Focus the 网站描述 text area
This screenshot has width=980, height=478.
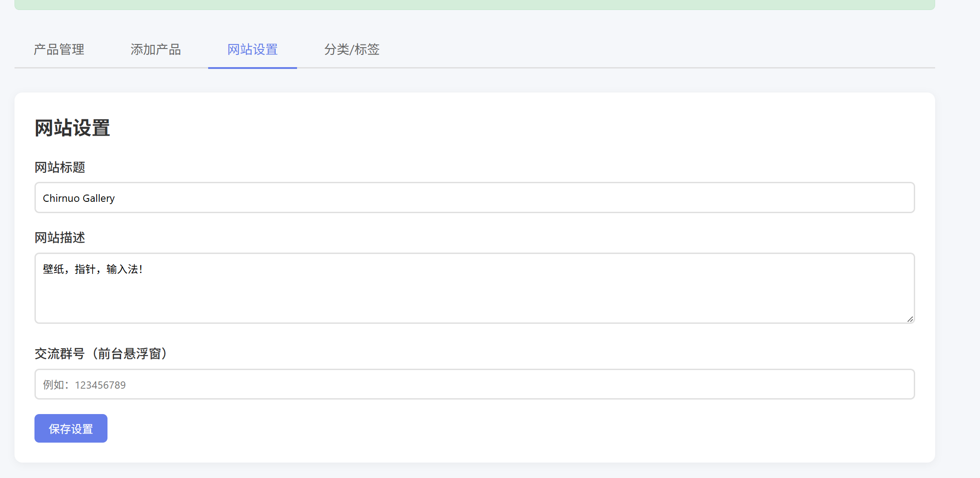point(474,288)
